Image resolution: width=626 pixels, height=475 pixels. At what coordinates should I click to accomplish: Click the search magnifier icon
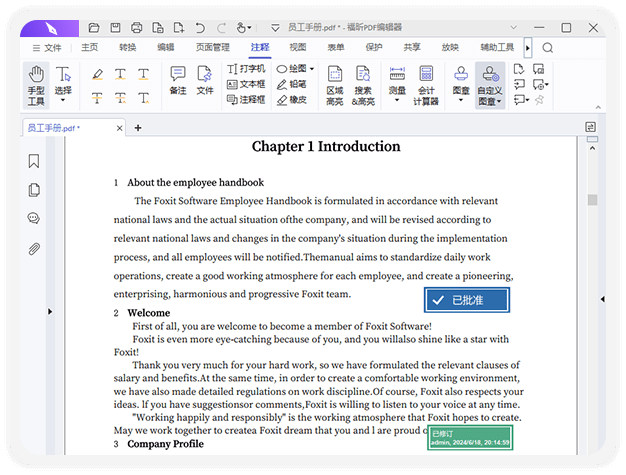(x=548, y=48)
